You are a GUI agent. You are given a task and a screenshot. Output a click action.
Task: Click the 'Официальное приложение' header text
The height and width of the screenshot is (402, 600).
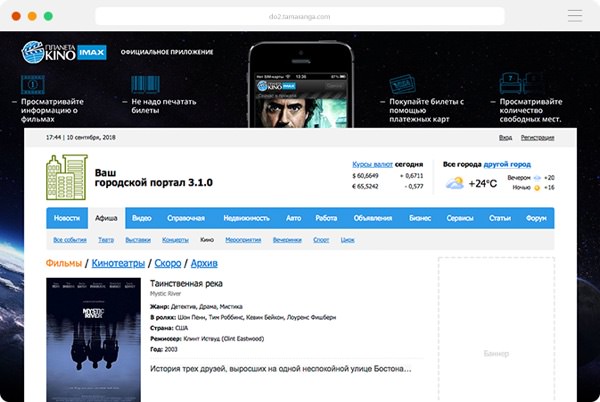coord(167,52)
